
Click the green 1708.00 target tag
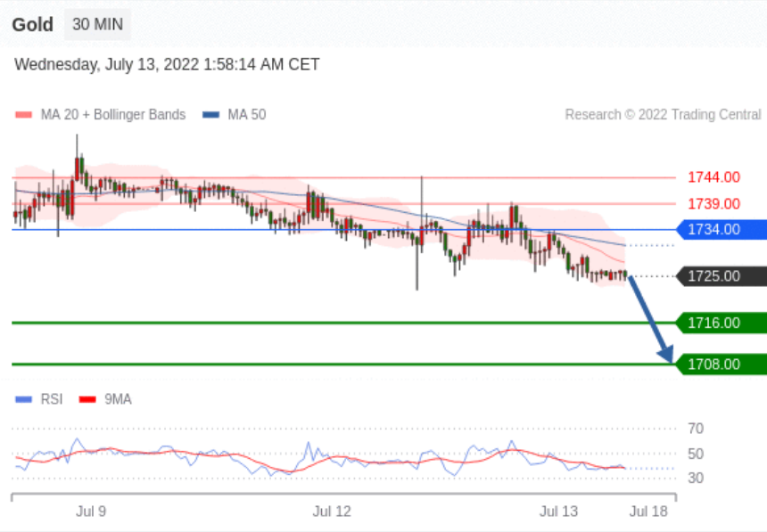pos(722,364)
